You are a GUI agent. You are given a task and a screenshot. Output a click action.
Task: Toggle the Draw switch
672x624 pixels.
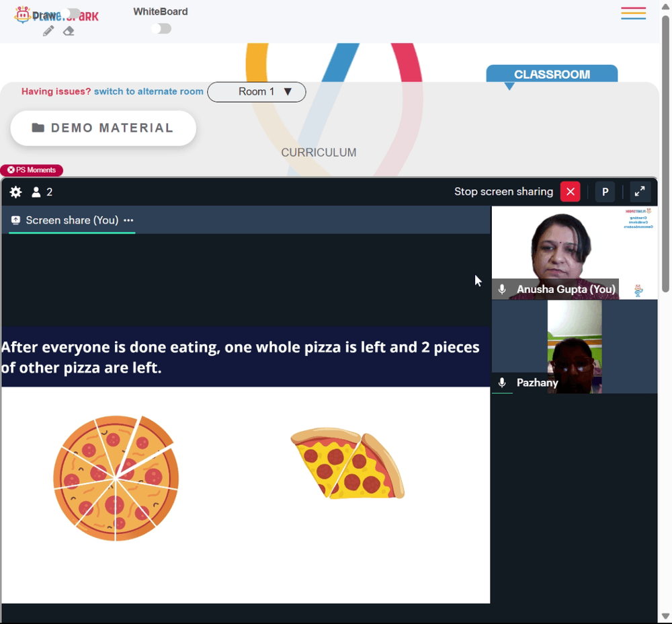click(69, 14)
